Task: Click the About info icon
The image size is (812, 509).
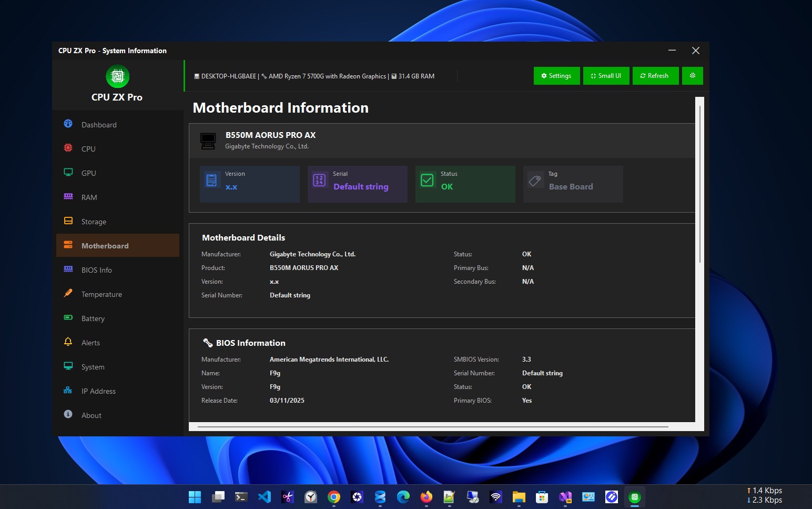Action: (x=68, y=414)
